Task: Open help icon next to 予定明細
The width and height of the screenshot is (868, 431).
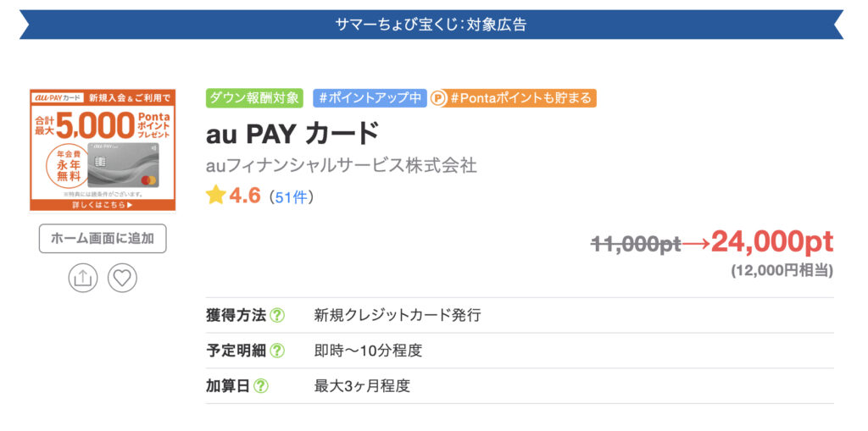Action: point(277,351)
